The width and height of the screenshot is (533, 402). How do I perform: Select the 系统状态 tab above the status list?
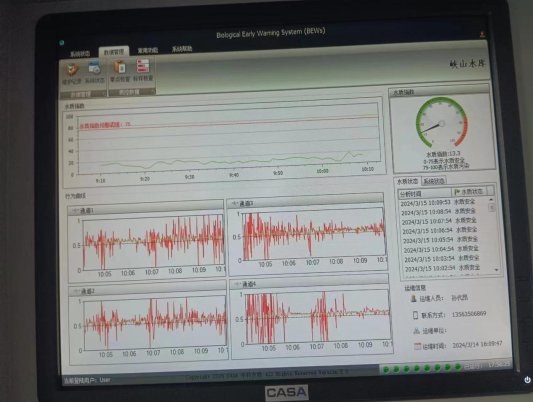point(433,181)
